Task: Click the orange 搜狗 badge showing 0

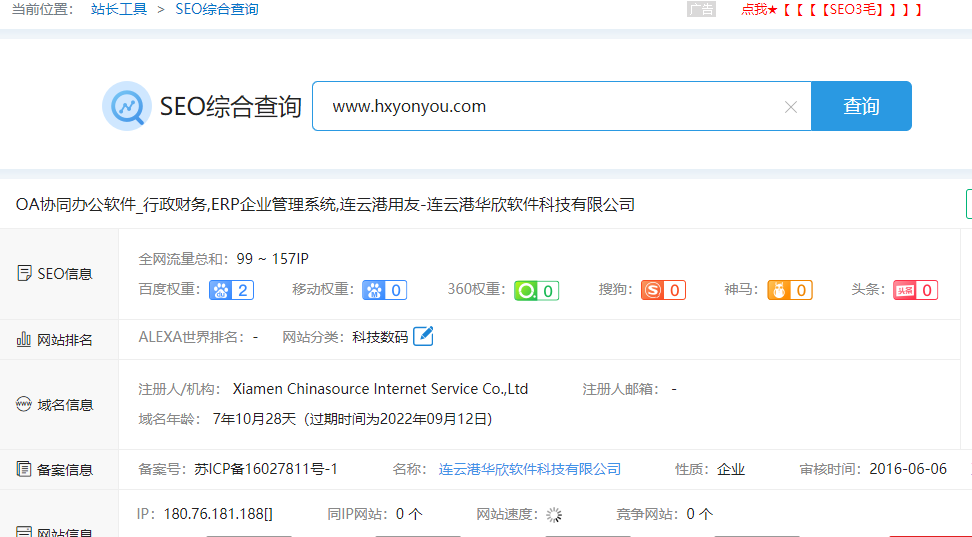Action: coord(663,290)
